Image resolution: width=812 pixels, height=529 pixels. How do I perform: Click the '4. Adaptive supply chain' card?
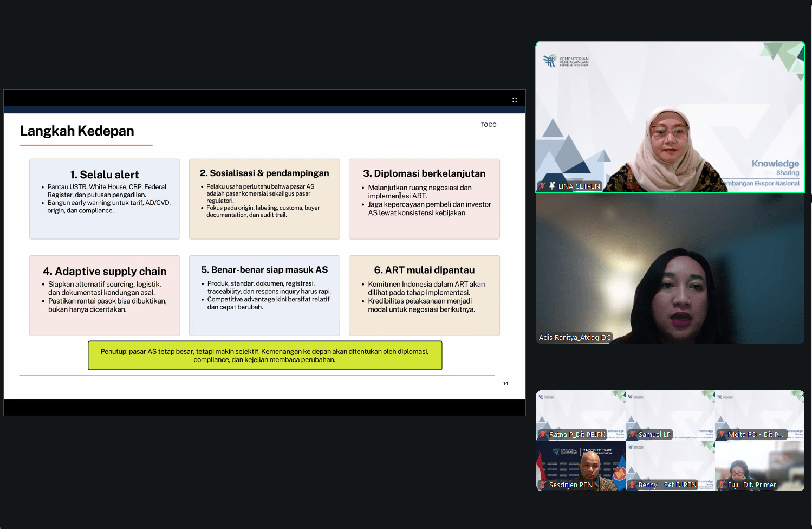point(105,295)
